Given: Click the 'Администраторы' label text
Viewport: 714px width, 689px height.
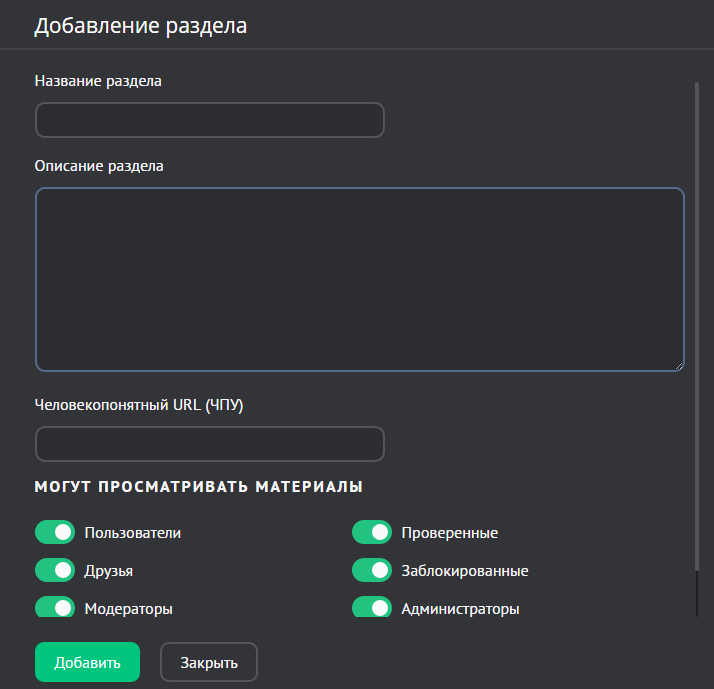Looking at the screenshot, I should tap(460, 608).
